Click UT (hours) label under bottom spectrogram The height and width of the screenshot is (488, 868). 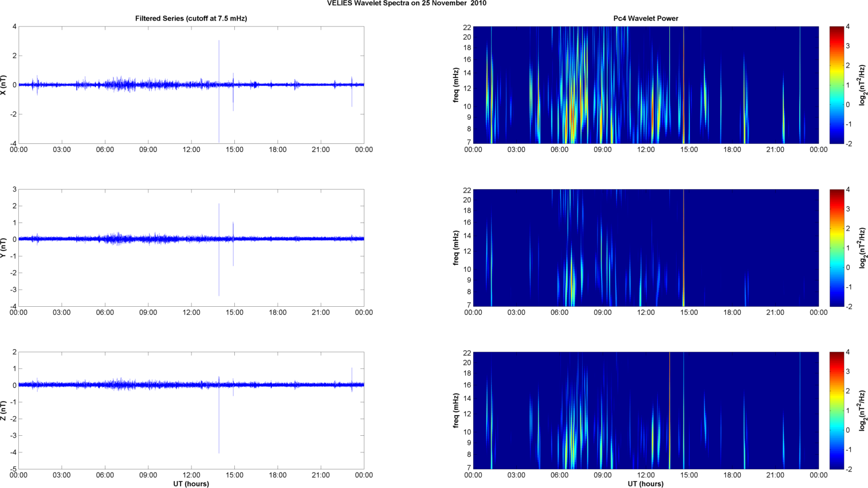click(x=645, y=484)
